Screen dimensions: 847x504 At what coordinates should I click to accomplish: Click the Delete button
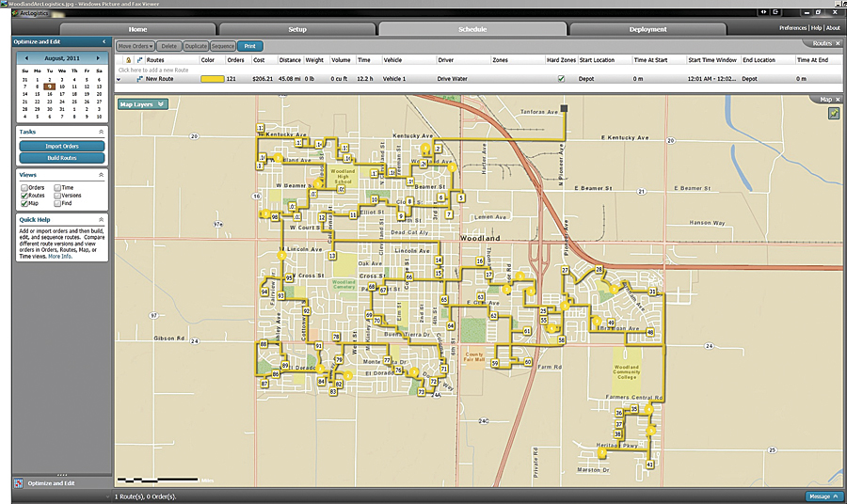click(169, 46)
